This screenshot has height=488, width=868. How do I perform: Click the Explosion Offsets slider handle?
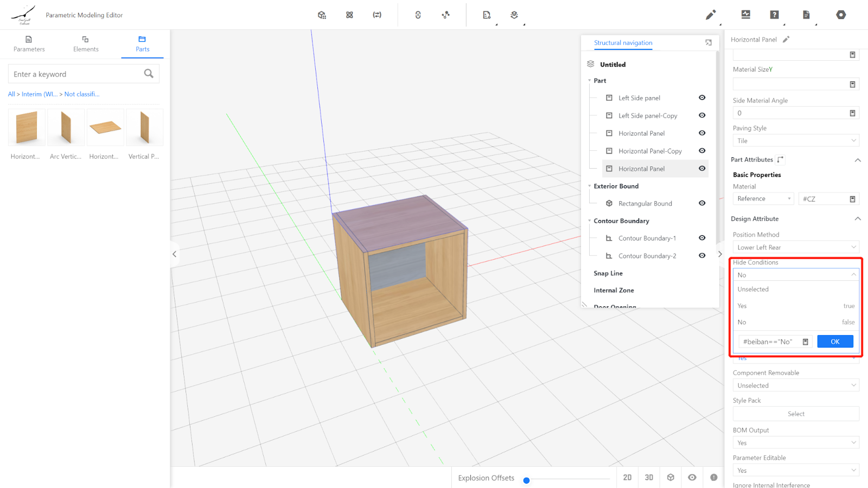(x=526, y=480)
